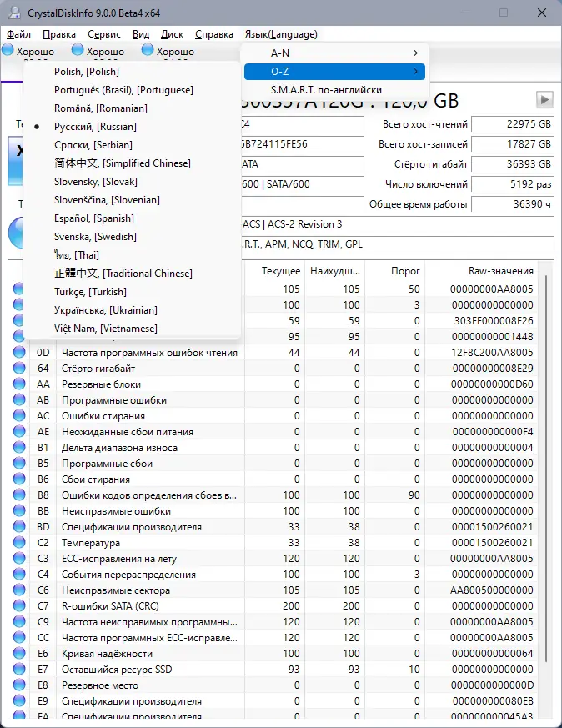Click the next disk arrow button
The height and width of the screenshot is (728, 562).
tap(544, 100)
